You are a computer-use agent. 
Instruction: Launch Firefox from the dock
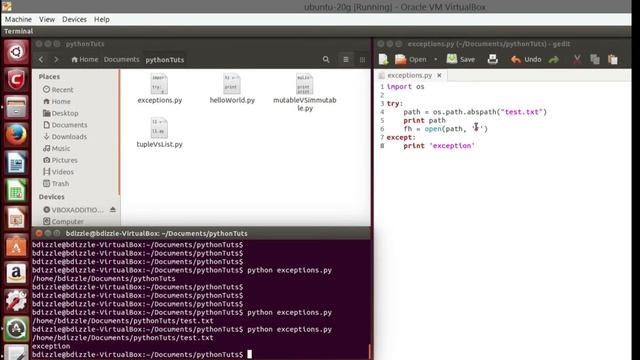16,135
